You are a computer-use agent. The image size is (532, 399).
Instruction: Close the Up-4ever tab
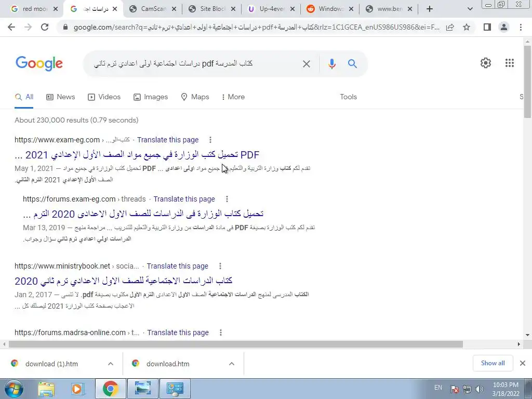click(292, 9)
